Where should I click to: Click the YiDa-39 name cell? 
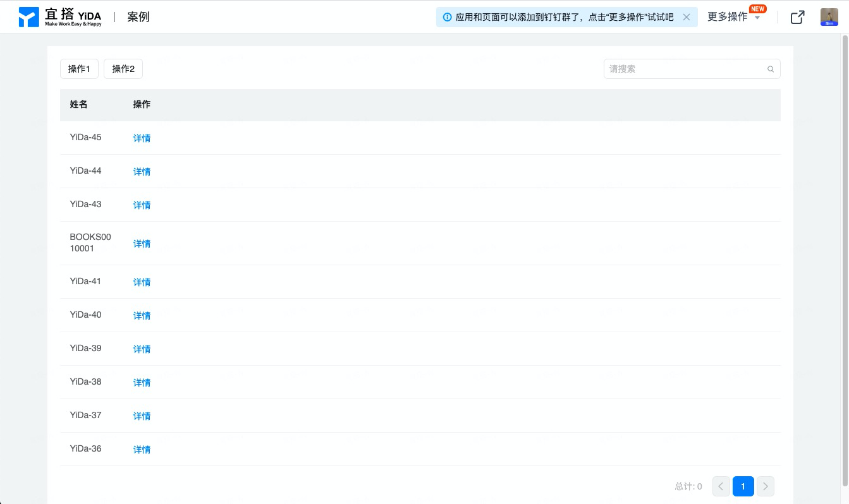tap(85, 348)
